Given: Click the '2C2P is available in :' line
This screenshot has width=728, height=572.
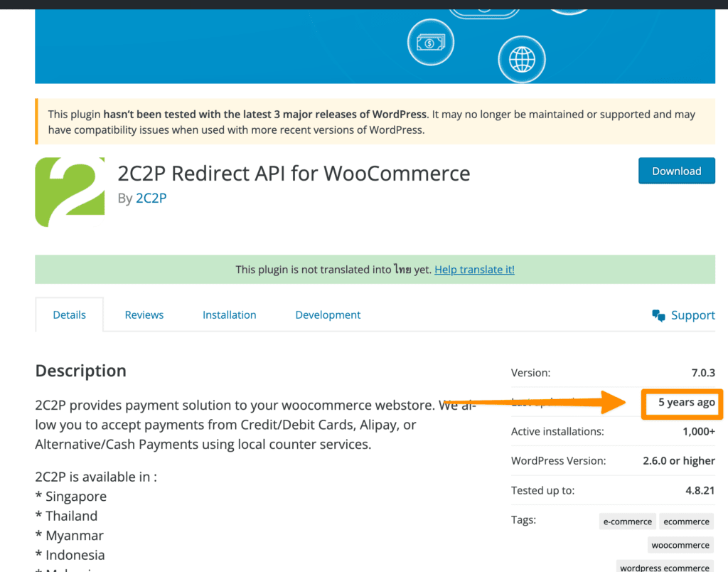Looking at the screenshot, I should tap(96, 477).
